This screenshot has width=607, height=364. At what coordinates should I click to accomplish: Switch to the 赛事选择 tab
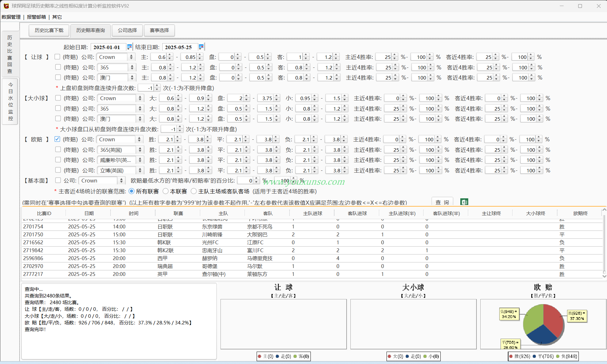tap(159, 30)
